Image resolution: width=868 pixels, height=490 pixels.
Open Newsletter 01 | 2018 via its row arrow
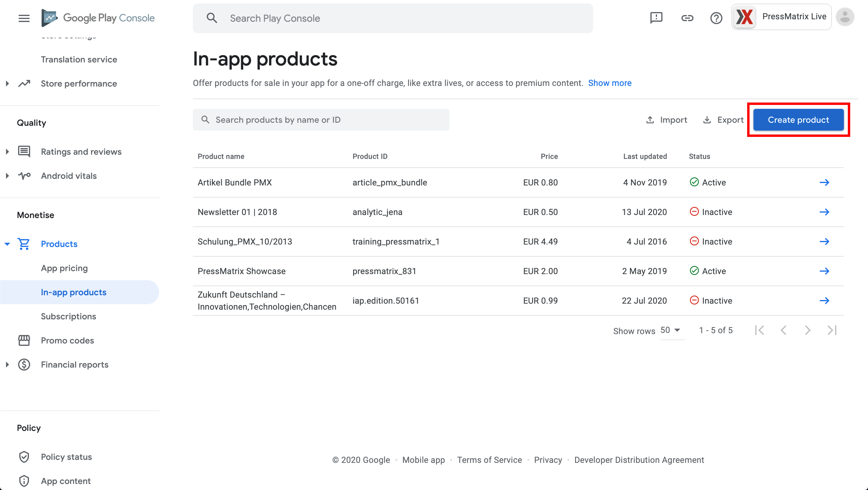pyautogui.click(x=825, y=212)
